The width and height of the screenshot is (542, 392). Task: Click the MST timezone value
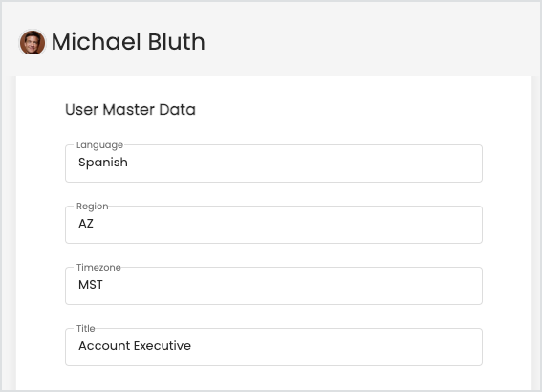pyautogui.click(x=91, y=285)
